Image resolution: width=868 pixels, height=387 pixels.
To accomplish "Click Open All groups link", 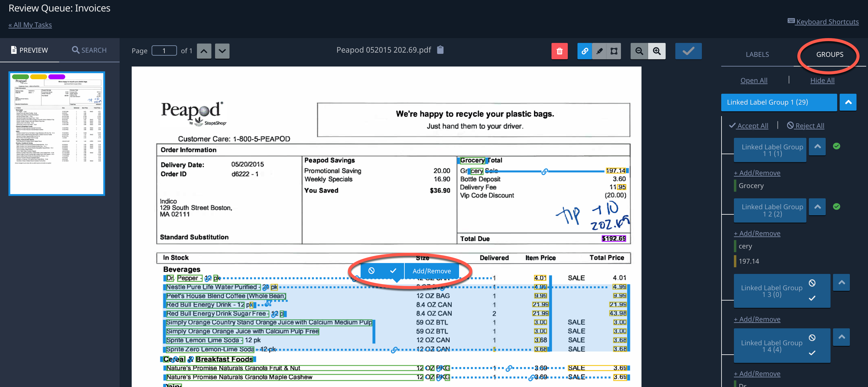I will pos(754,80).
